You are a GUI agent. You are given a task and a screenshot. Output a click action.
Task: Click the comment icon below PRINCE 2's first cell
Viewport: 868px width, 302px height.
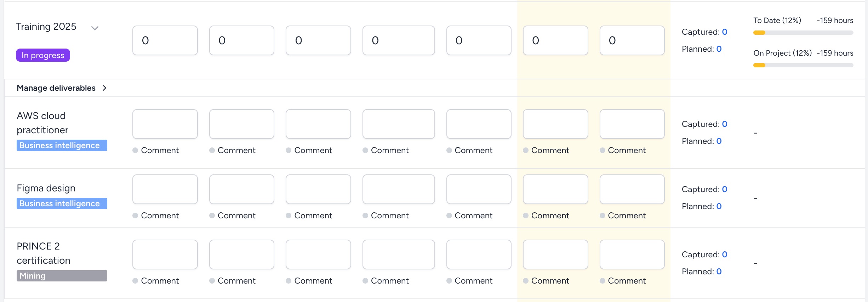(x=156, y=280)
